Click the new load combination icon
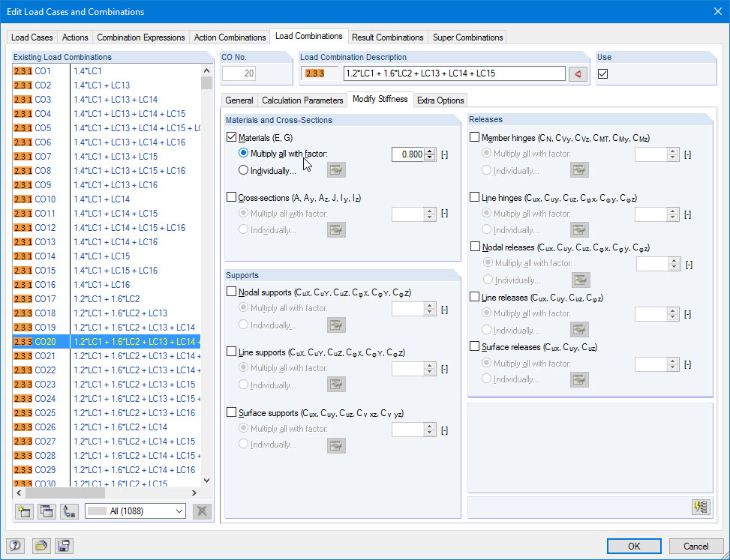 click(24, 511)
